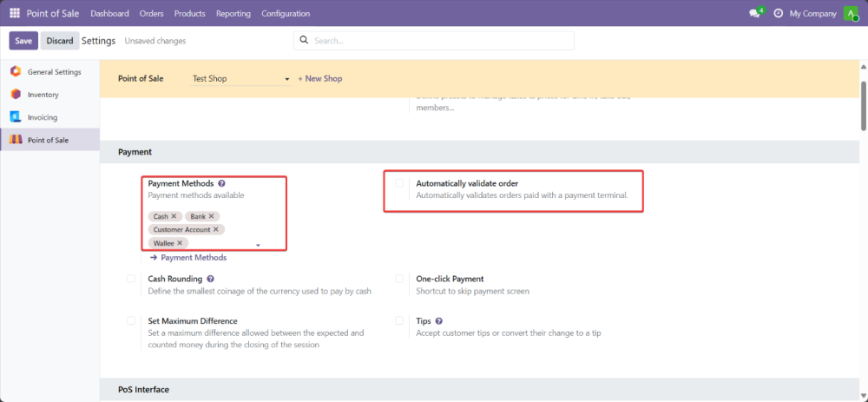The width and height of the screenshot is (868, 402).
Task: Enable the One-click Payment checkbox
Action: point(399,279)
